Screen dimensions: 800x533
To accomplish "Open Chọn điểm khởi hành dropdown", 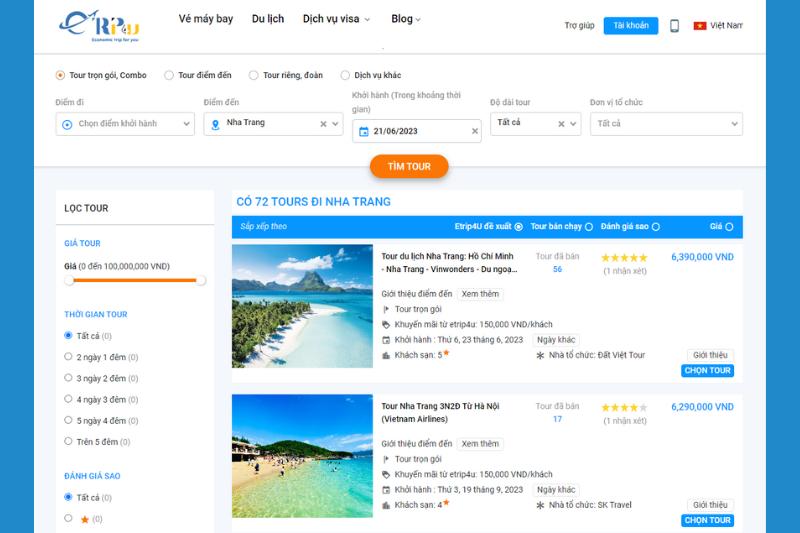I will pyautogui.click(x=125, y=124).
